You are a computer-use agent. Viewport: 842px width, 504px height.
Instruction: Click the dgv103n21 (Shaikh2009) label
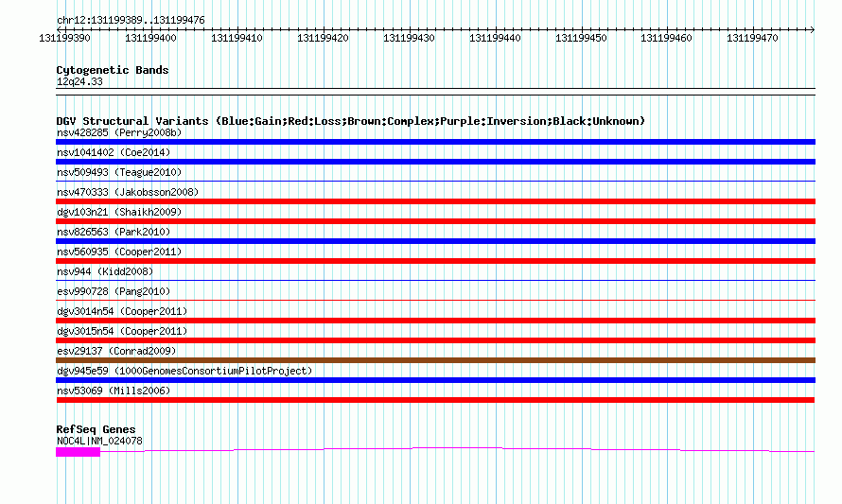click(119, 212)
